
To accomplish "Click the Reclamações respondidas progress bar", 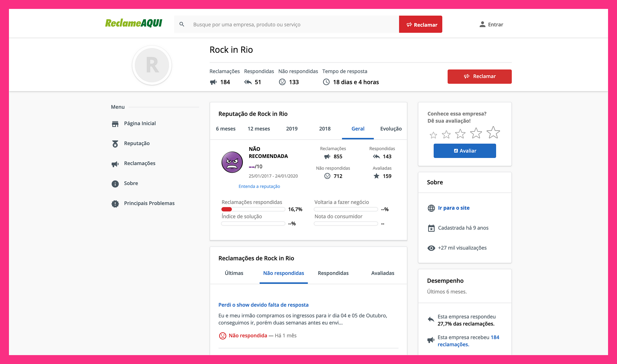I will coord(253,209).
